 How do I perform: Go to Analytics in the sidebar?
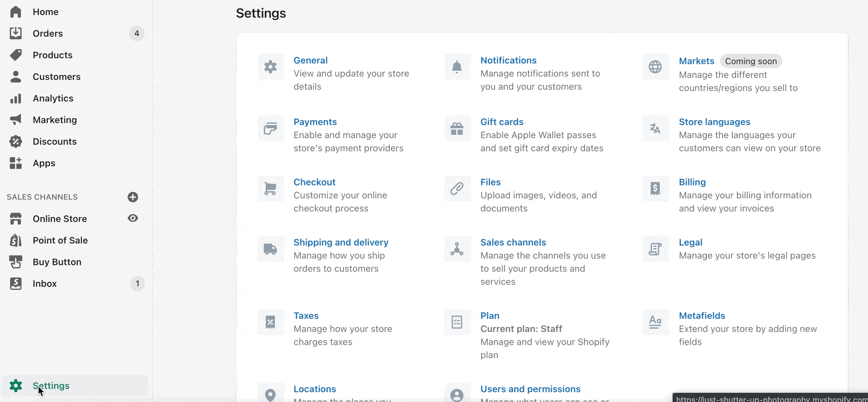[53, 98]
